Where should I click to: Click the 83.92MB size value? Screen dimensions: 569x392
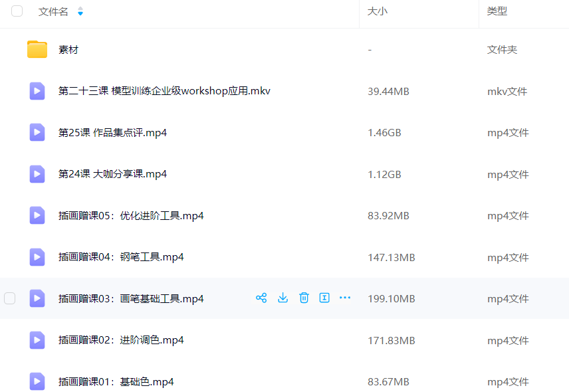tap(388, 216)
